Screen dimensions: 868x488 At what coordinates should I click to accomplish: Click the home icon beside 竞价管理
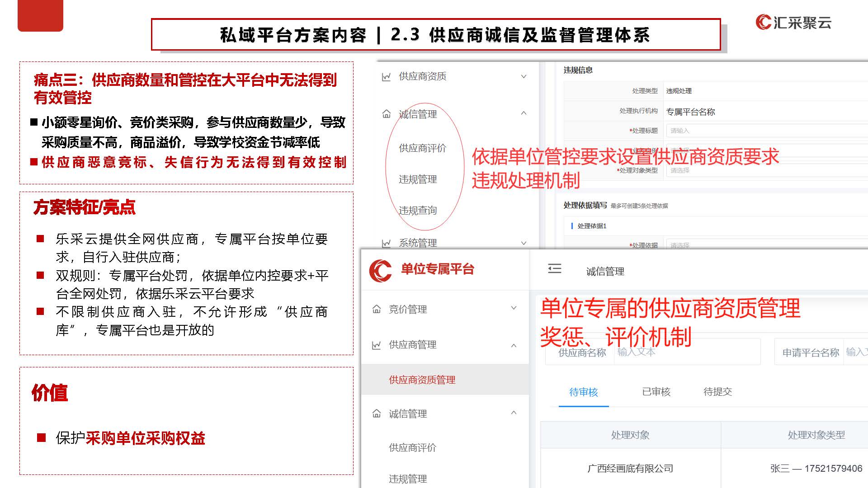point(376,309)
